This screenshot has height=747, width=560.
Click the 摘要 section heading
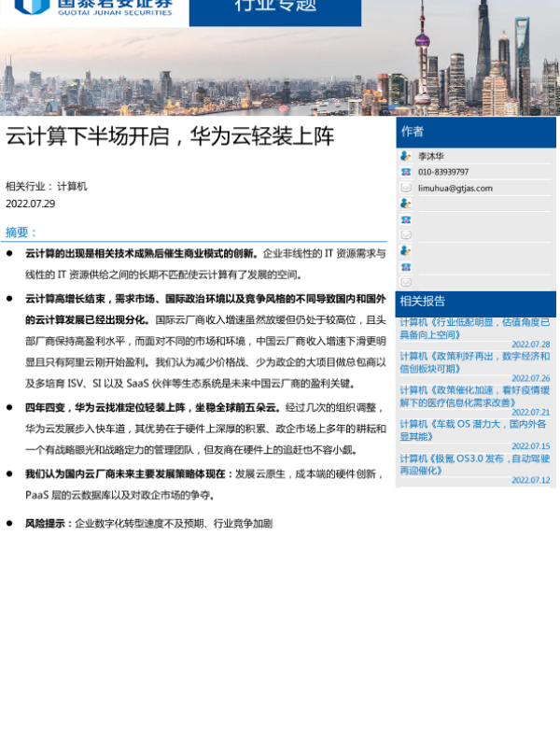[x=22, y=233]
